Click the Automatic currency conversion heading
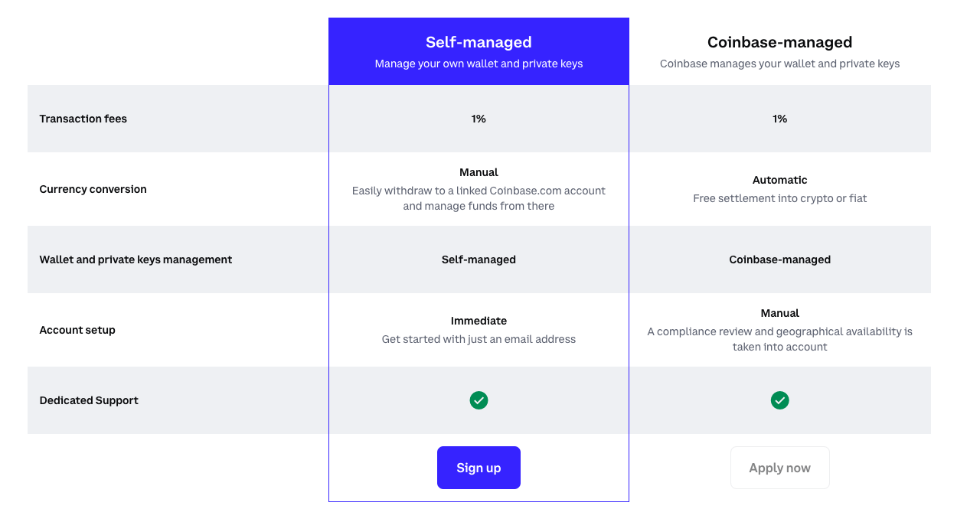The image size is (980, 509). click(x=779, y=180)
